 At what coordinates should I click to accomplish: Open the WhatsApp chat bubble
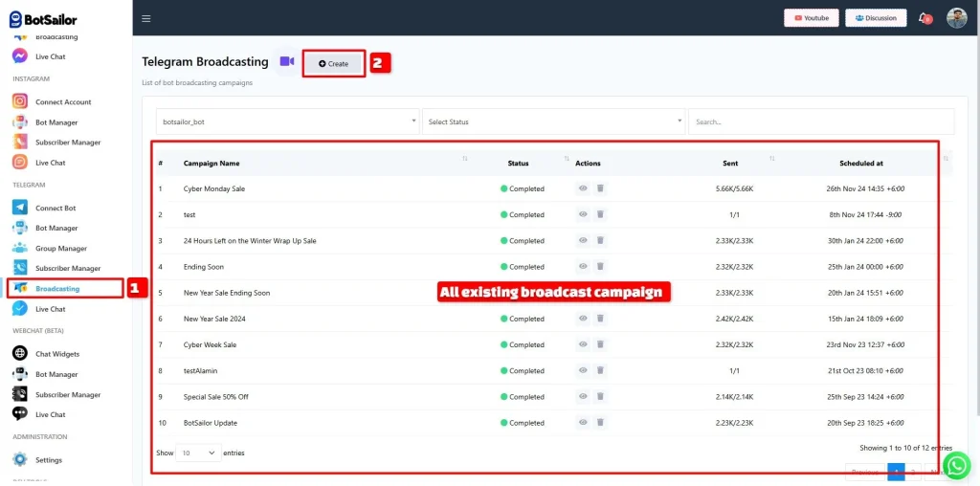coord(956,466)
